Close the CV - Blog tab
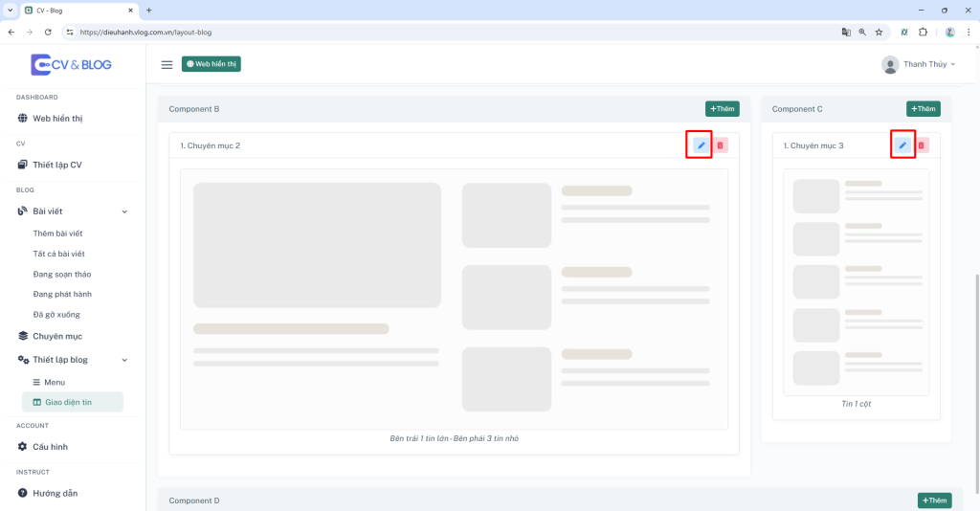 coord(130,10)
